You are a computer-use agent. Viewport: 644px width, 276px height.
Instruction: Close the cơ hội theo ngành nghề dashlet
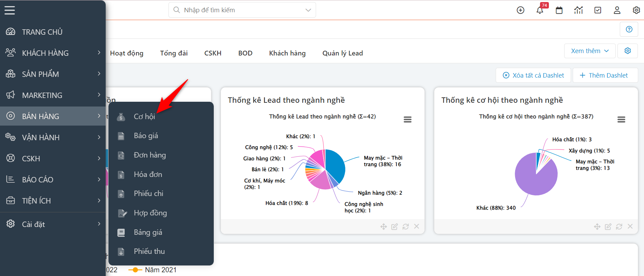(630, 227)
